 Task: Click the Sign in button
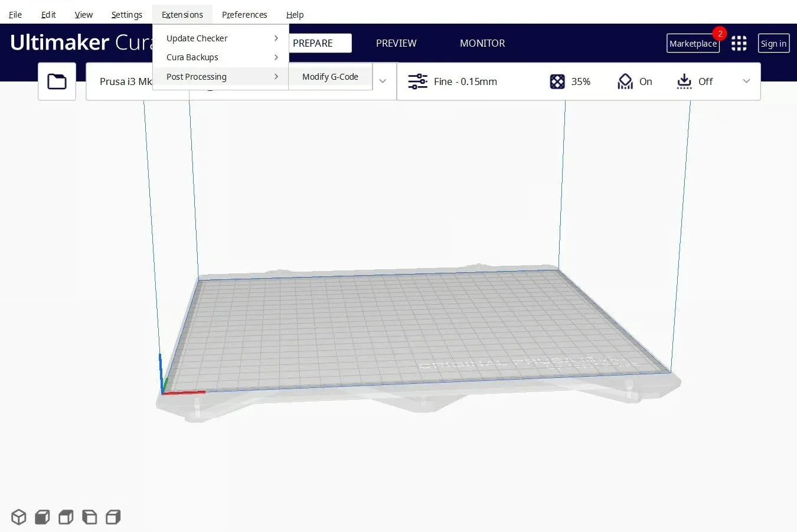pos(773,43)
